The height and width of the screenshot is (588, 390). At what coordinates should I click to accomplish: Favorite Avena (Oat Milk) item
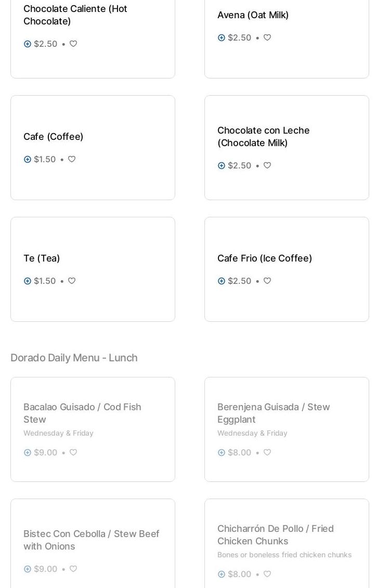267,38
